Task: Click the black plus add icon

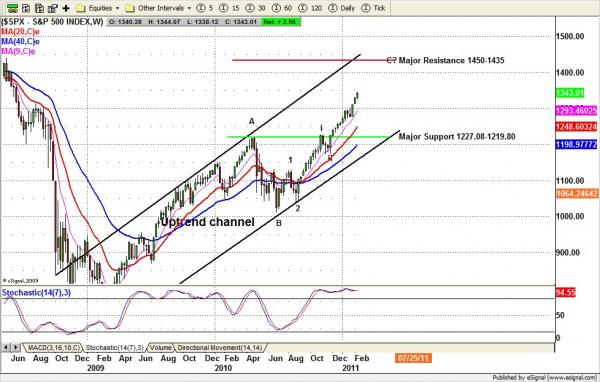Action: [66, 8]
